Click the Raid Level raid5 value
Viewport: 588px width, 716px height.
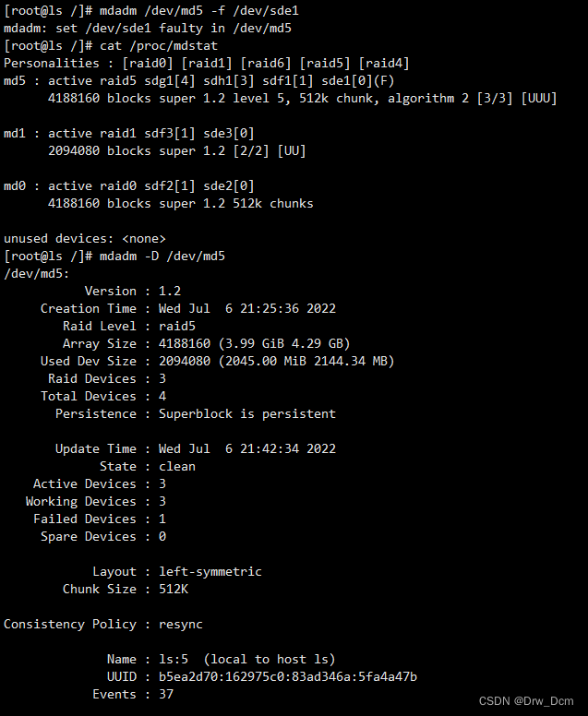pos(177,326)
